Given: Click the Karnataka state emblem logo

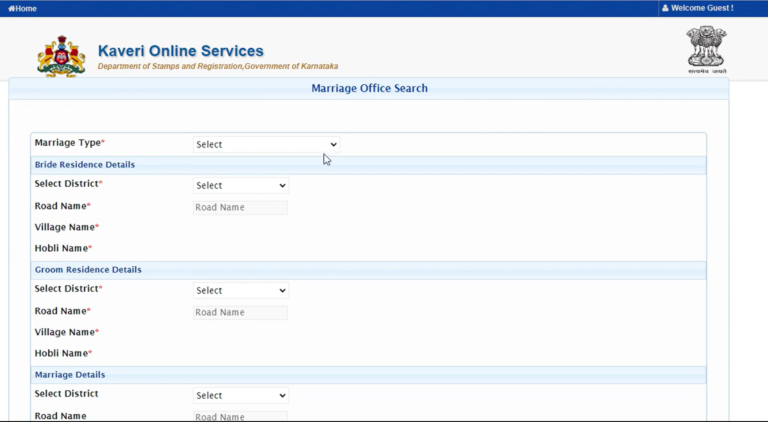Looking at the screenshot, I should [x=61, y=56].
